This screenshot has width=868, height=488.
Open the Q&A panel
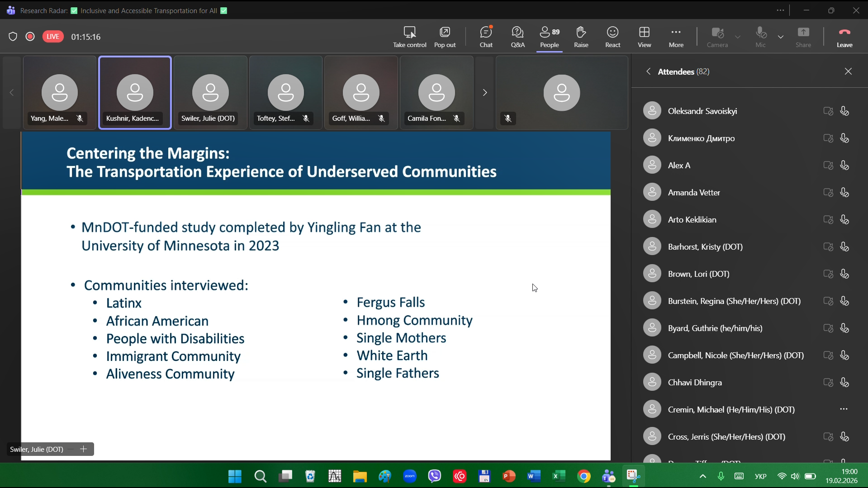pos(517,37)
